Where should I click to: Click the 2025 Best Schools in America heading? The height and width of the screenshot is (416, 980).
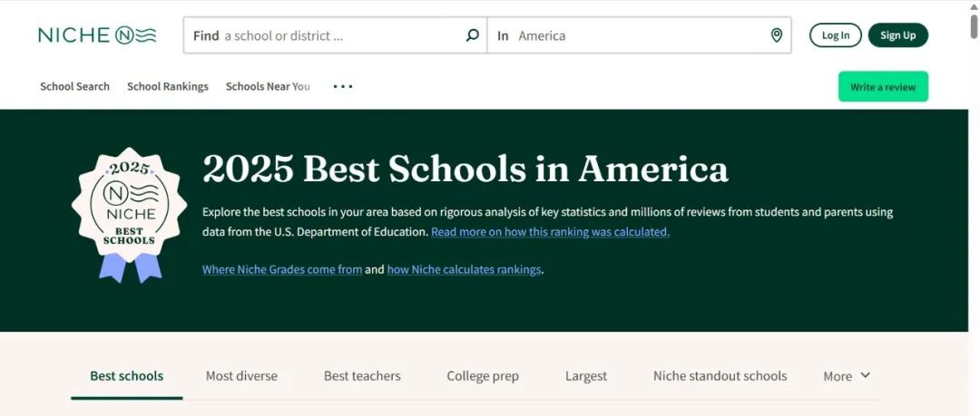click(x=465, y=169)
